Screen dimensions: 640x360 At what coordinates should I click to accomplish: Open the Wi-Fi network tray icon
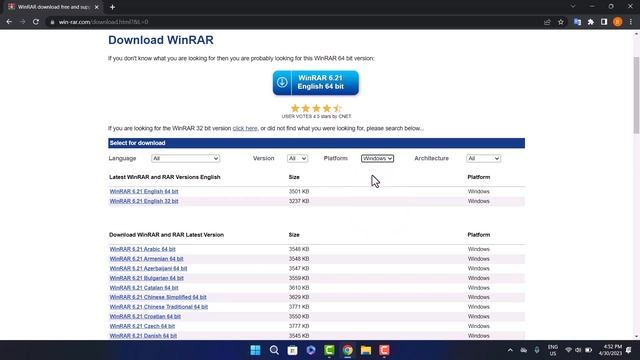pyautogui.click(x=568, y=350)
